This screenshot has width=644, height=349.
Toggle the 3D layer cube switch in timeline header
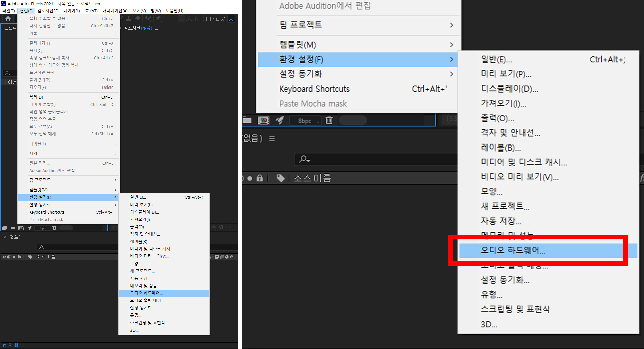pyautogui.click(x=232, y=257)
